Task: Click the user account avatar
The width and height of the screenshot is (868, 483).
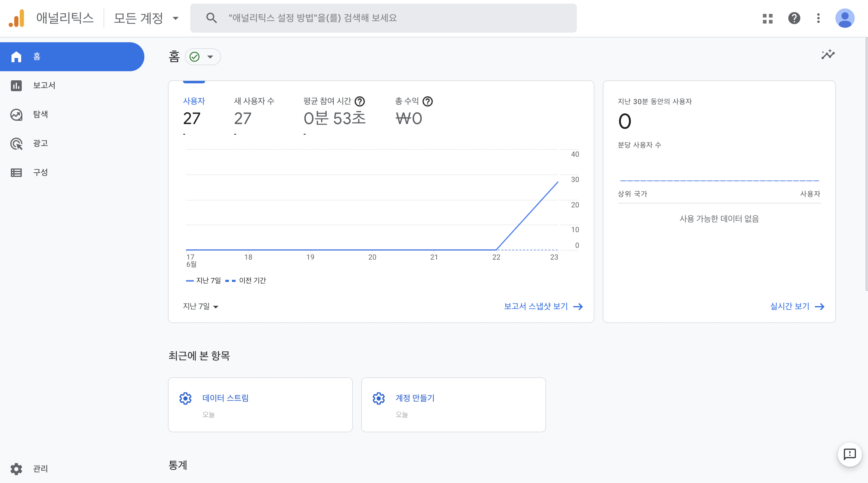Action: [x=844, y=18]
